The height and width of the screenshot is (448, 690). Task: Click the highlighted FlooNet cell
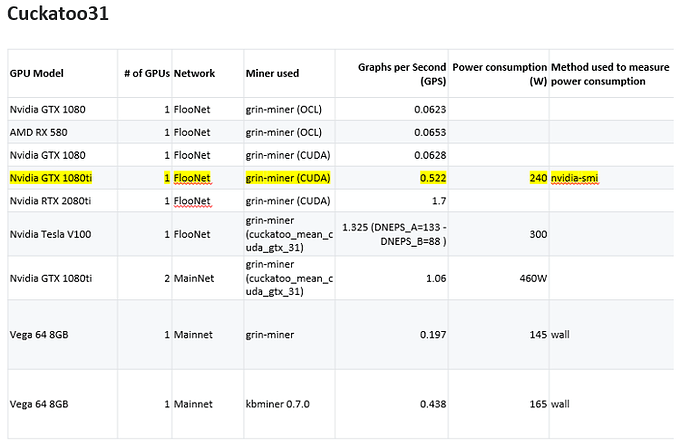click(x=192, y=178)
